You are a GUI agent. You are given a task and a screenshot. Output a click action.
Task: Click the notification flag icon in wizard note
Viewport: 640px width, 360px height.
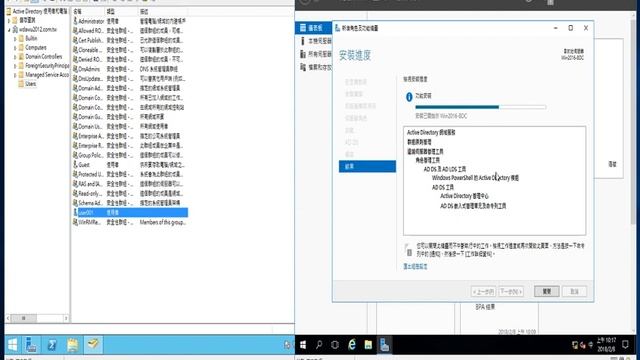tap(408, 250)
